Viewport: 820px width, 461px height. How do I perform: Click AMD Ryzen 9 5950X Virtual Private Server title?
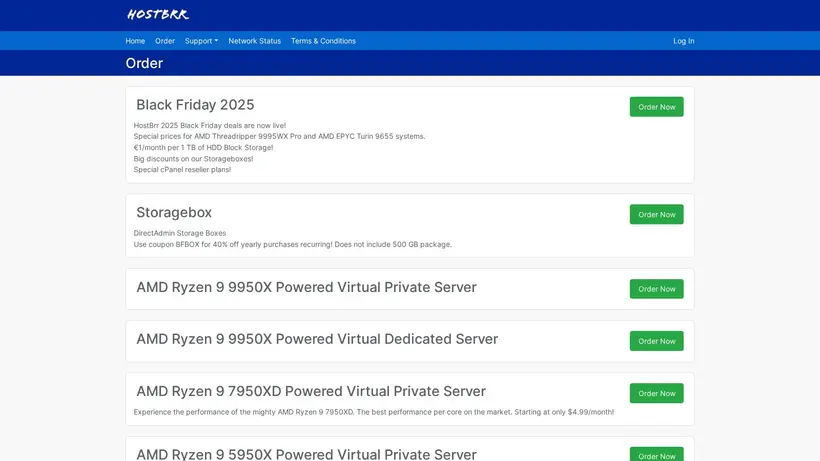pyautogui.click(x=306, y=454)
